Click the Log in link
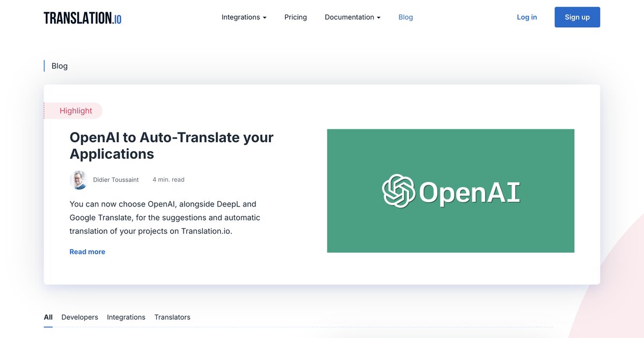 526,17
